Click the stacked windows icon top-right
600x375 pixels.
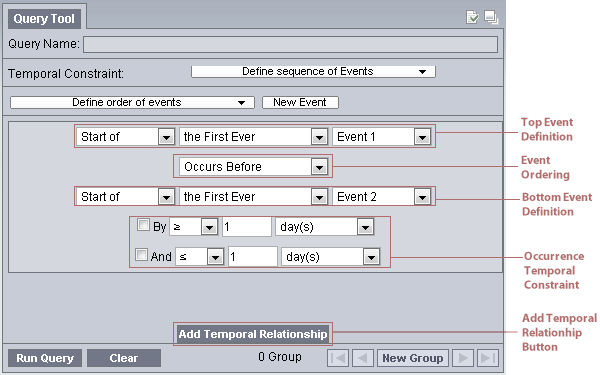(491, 17)
